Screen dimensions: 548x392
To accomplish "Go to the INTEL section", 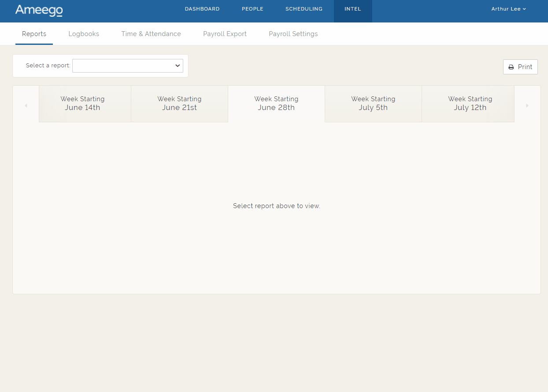I will click(x=352, y=8).
